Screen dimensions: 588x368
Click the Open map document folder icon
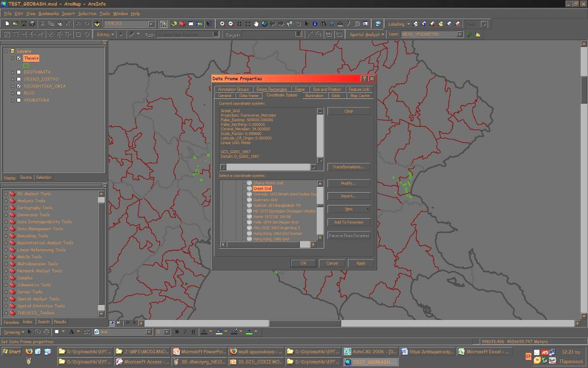tap(15, 23)
